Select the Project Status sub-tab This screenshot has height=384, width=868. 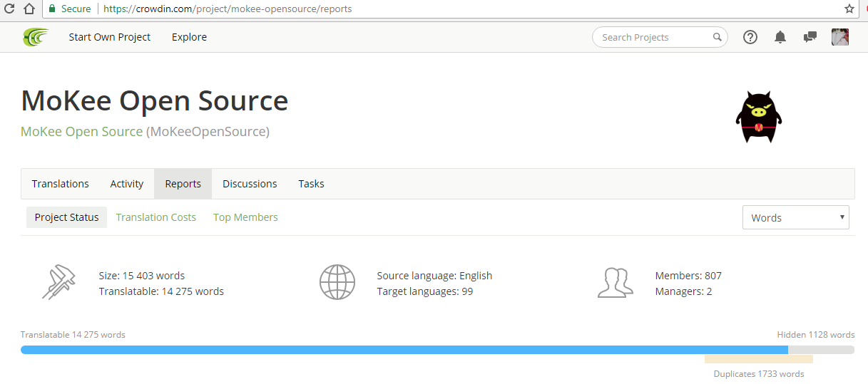pyautogui.click(x=67, y=217)
